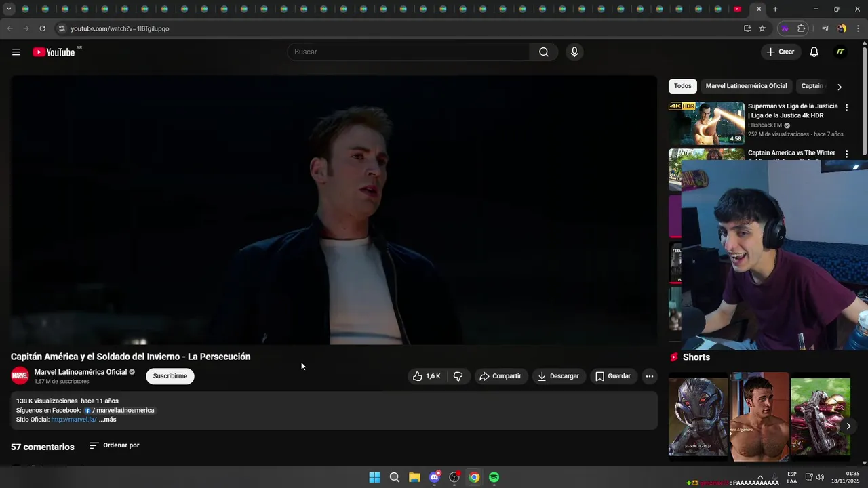Click the dislike thumbs-down button
The height and width of the screenshot is (488, 868).
click(458, 376)
